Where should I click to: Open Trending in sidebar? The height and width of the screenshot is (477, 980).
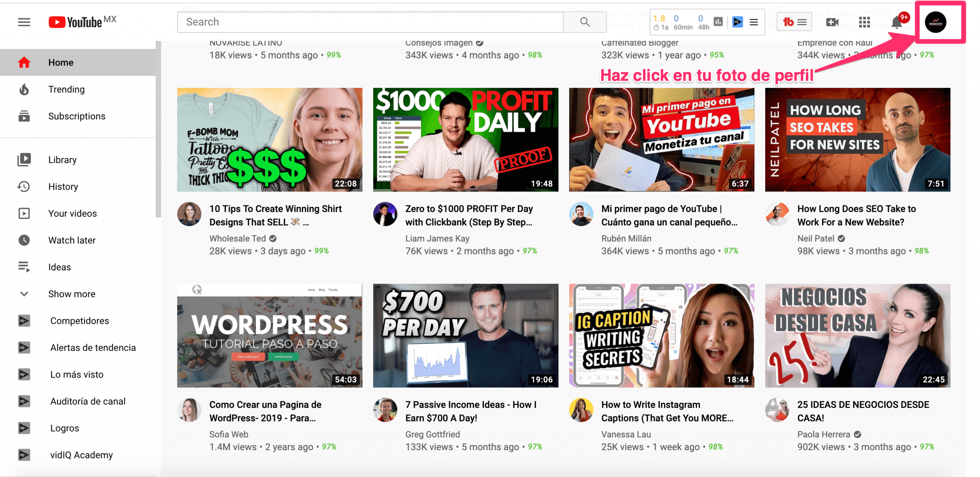click(78, 89)
